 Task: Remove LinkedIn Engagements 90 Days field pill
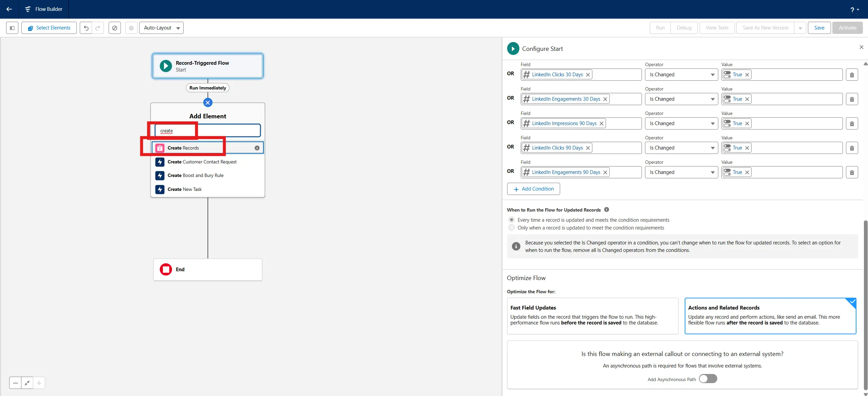tap(605, 172)
